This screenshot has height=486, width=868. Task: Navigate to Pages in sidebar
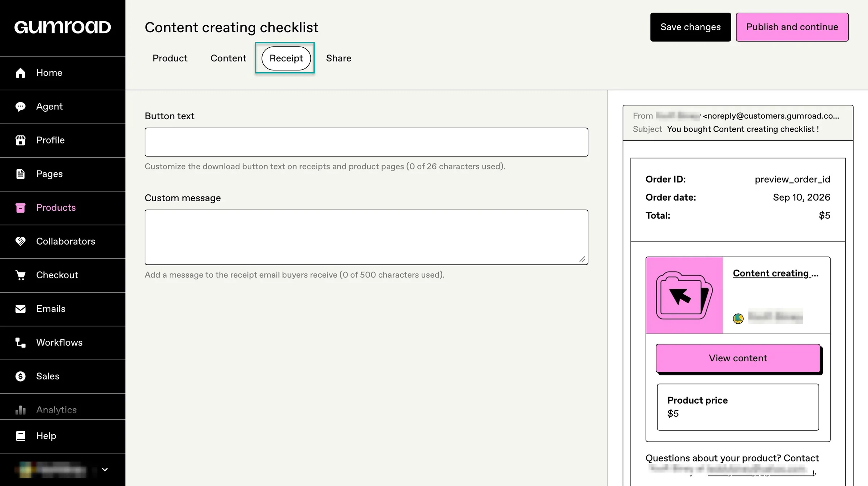[63, 174]
